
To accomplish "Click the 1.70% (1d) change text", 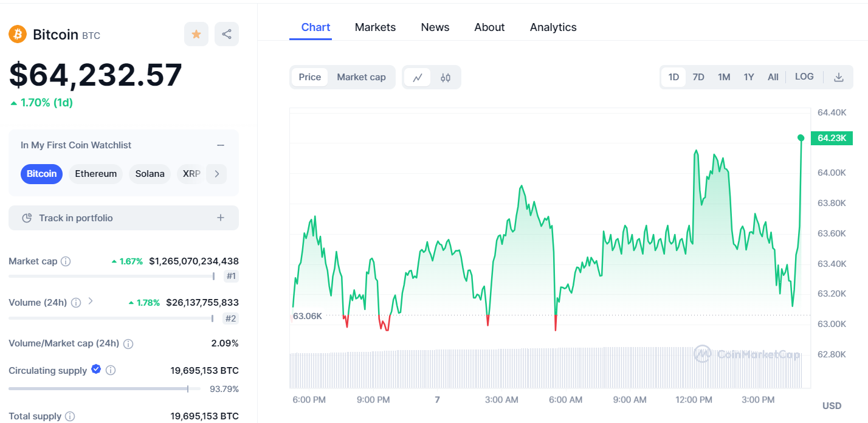I will coord(41,103).
